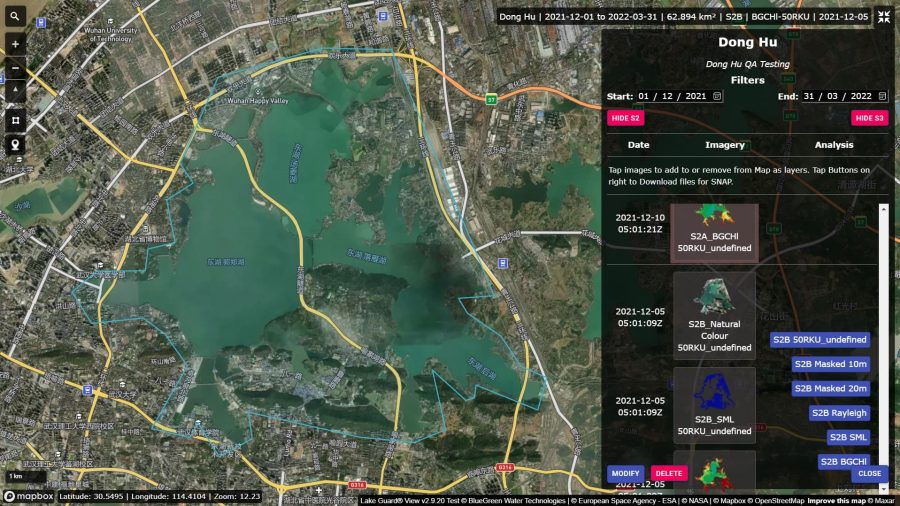Click the location pin marker tool
900x506 pixels.
[15, 144]
